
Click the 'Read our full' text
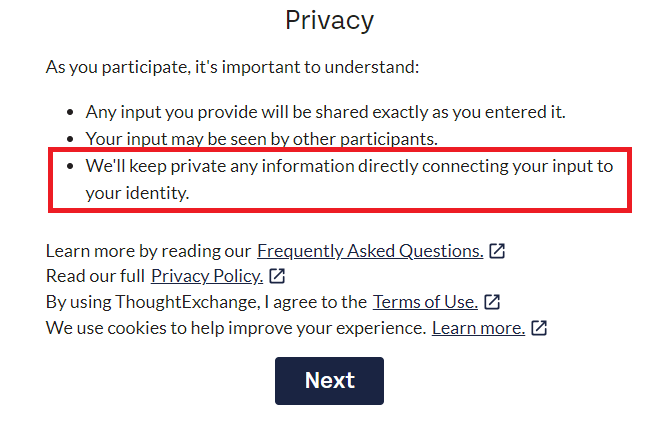pyautogui.click(x=95, y=276)
